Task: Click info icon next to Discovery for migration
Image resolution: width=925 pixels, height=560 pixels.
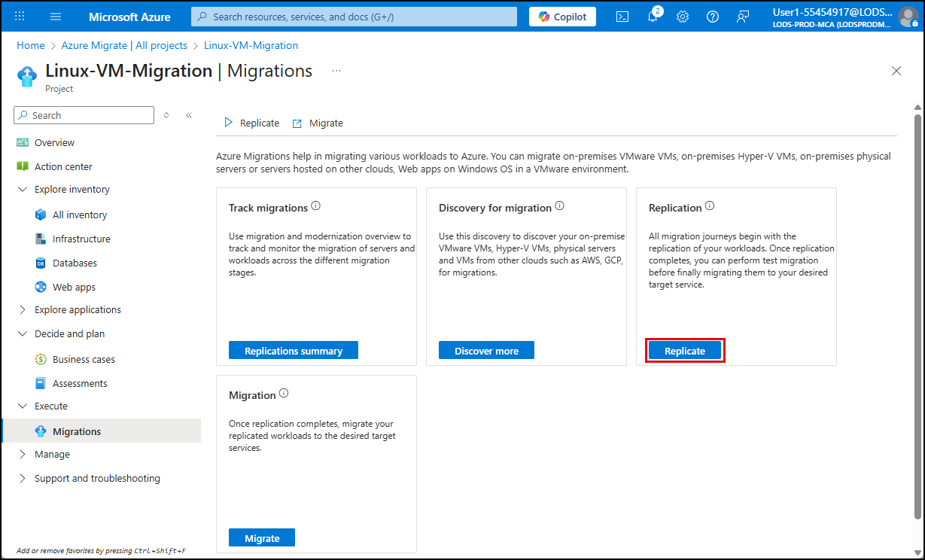Action: [x=560, y=206]
